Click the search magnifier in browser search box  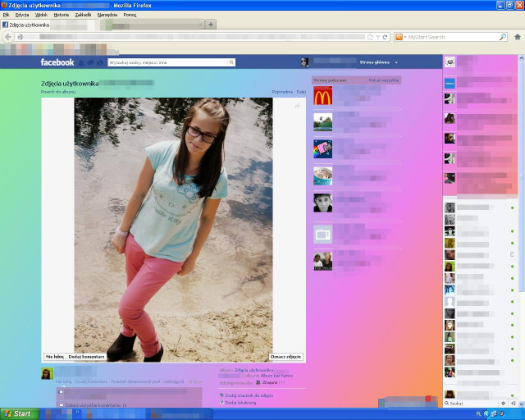point(503,37)
